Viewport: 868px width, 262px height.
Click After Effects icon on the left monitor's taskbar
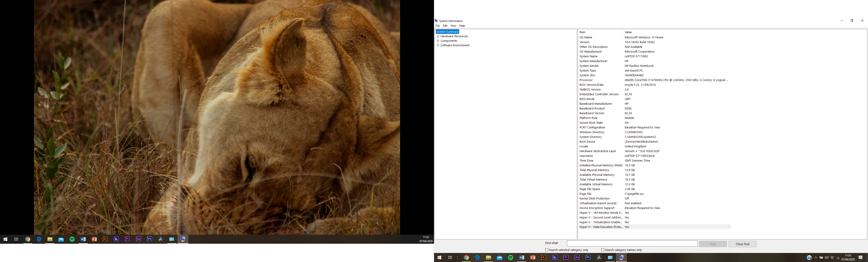tap(139, 239)
